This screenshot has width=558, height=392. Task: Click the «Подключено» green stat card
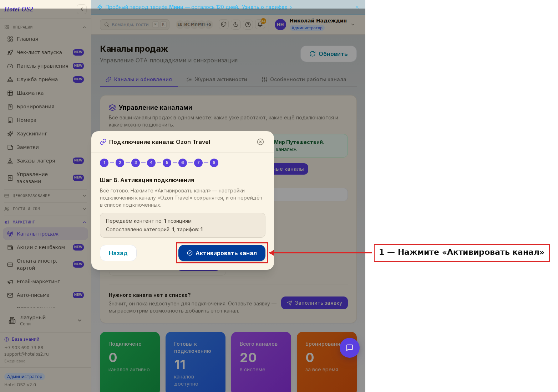pos(130,362)
